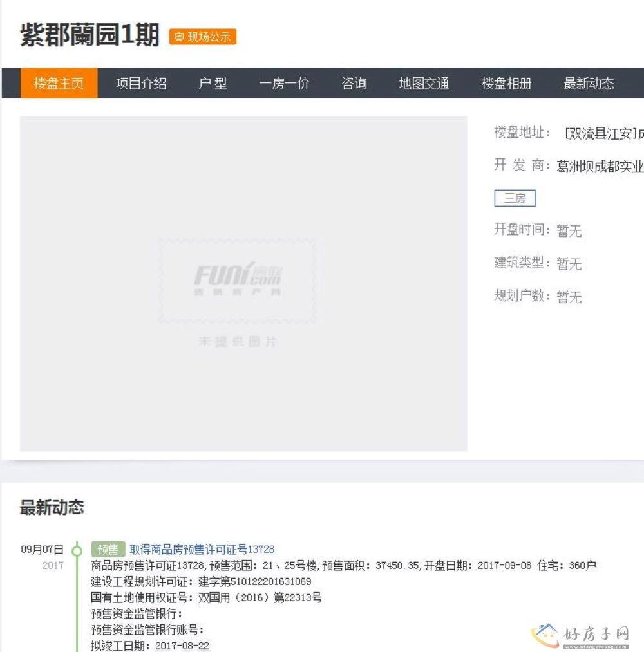Screen dimensions: 644x652
Task: Select 最新动态 in the navigation bar
Action: [589, 84]
